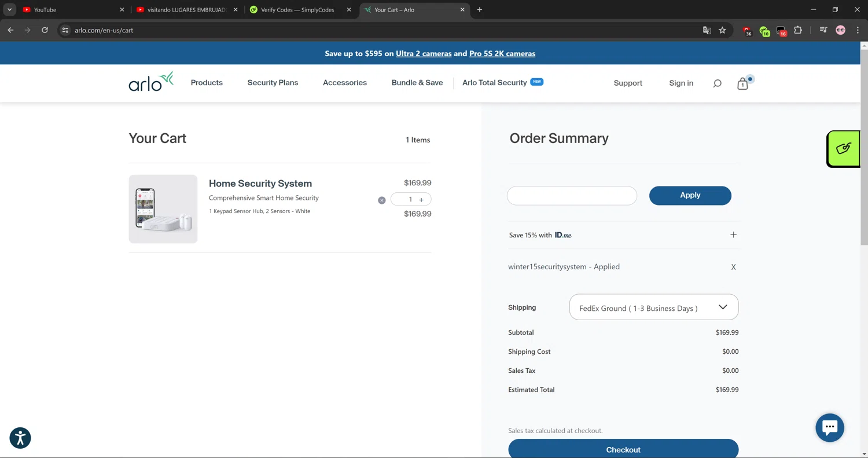The image size is (868, 458).
Task: Click the Home Security System product thumbnail
Action: (163, 209)
